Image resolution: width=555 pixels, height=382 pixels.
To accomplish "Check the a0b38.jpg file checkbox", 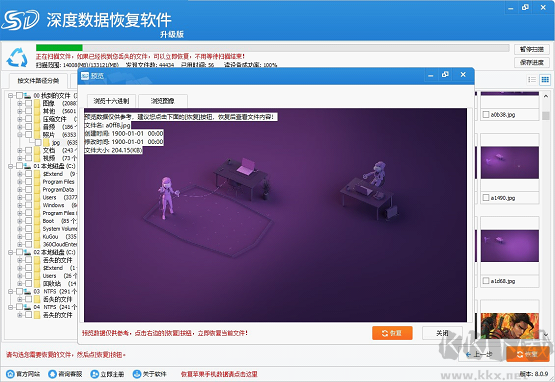I will pyautogui.click(x=486, y=114).
